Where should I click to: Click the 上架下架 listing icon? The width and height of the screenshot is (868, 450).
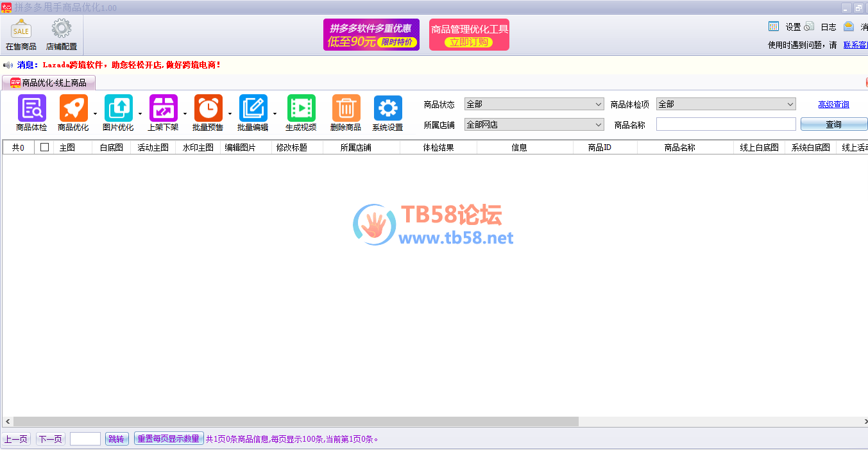coord(163,108)
